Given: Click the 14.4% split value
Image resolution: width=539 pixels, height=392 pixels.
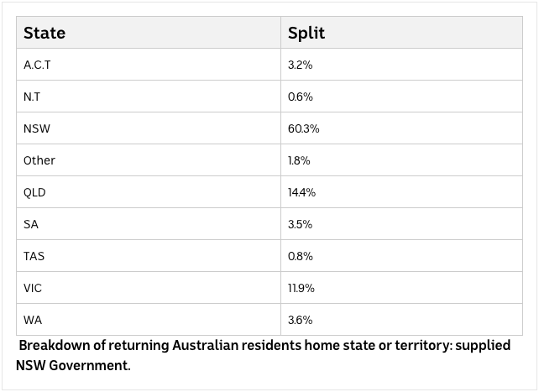Looking at the screenshot, I should pyautogui.click(x=302, y=192).
